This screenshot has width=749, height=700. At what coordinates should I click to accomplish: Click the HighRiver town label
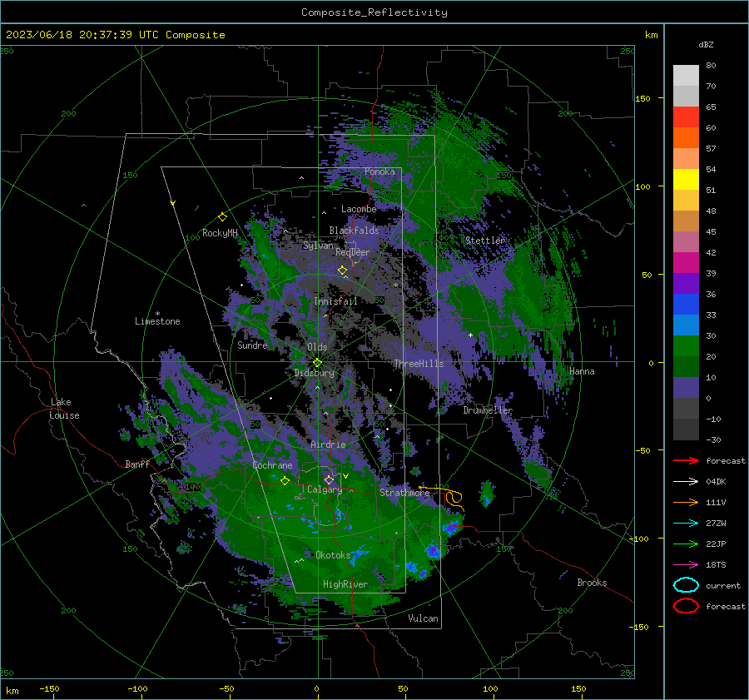coord(345,584)
